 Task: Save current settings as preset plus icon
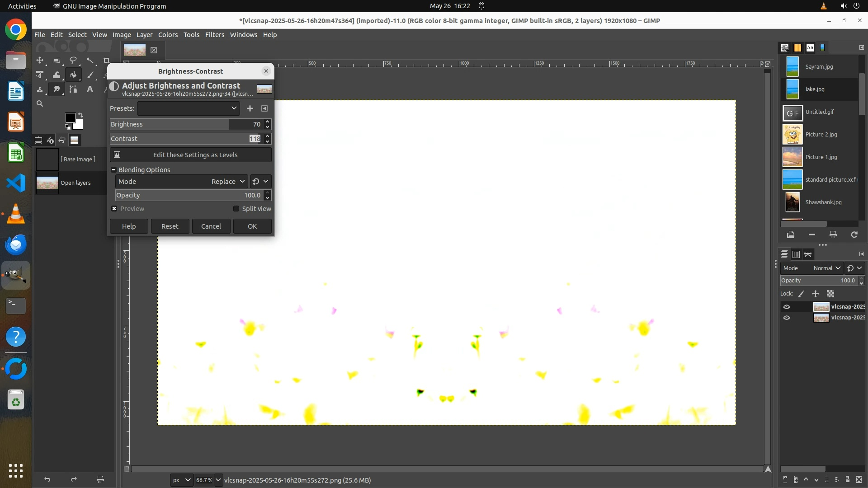250,108
